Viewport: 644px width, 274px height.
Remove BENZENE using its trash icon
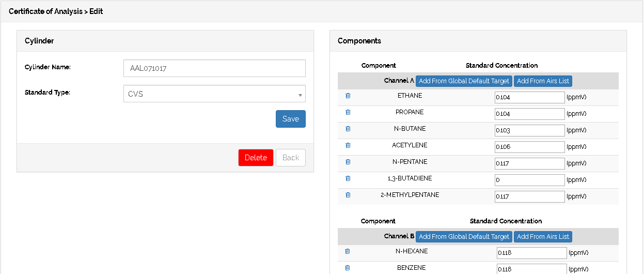click(347, 268)
